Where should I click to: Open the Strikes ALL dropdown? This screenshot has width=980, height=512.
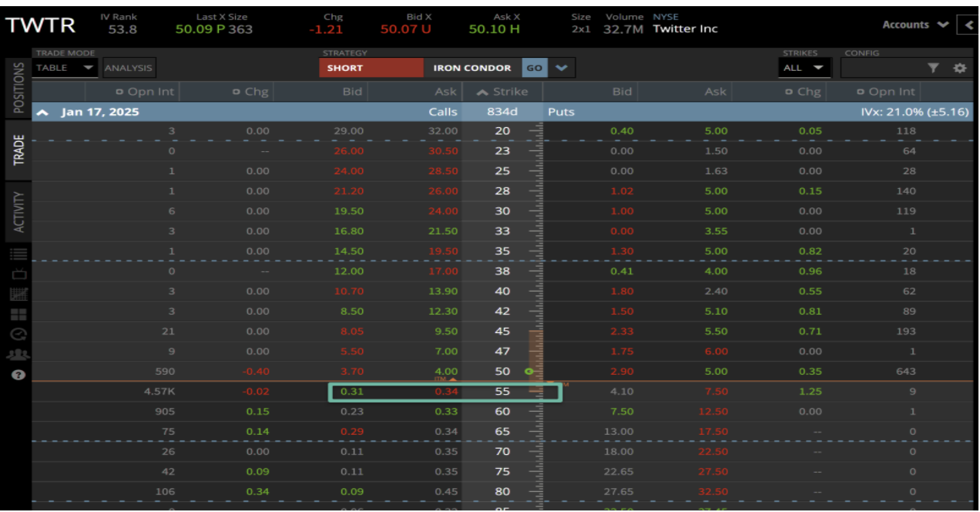click(x=804, y=68)
